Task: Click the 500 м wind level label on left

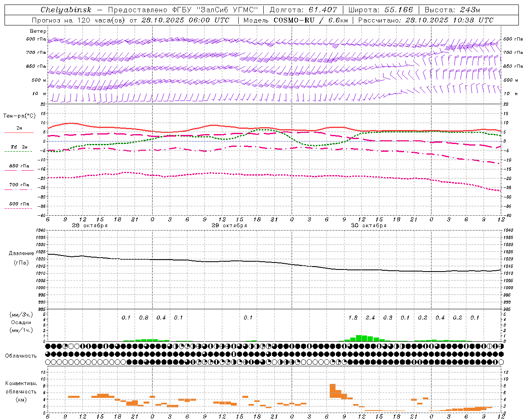Action: (x=39, y=80)
